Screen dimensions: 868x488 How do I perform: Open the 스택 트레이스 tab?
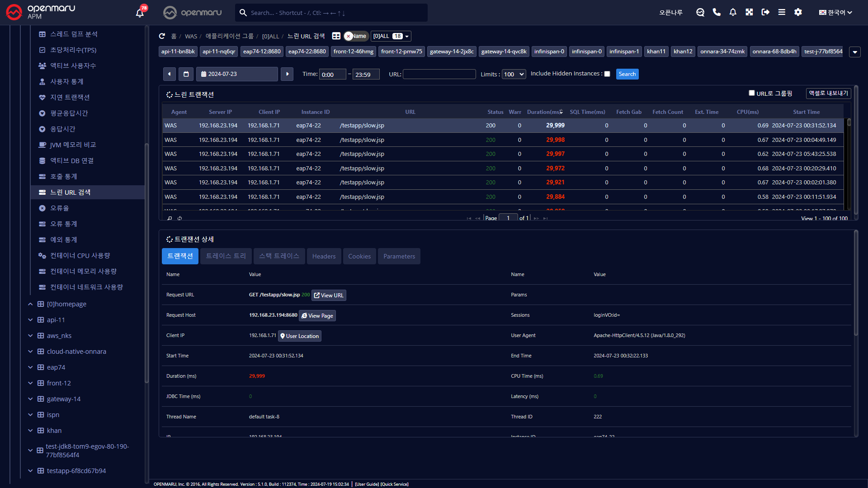279,256
